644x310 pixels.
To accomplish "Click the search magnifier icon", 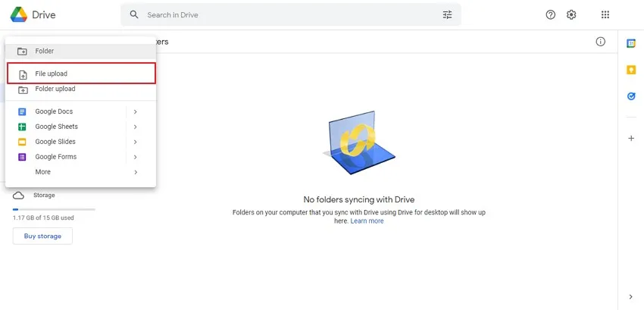I will click(134, 15).
